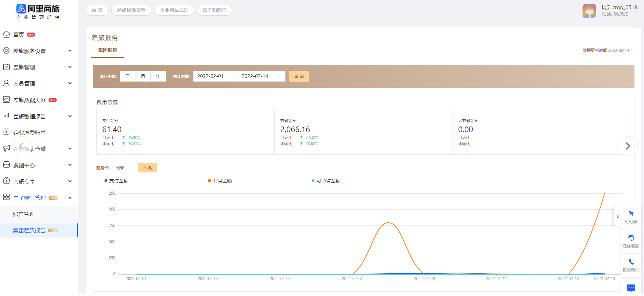
Task: Select 日 statistics type
Action: click(x=128, y=76)
